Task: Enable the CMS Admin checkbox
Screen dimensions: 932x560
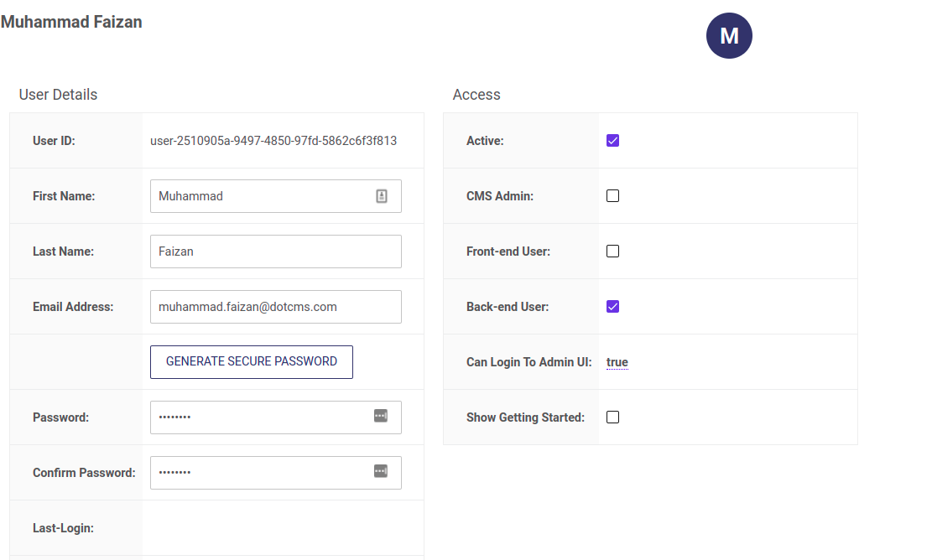Action: [612, 195]
